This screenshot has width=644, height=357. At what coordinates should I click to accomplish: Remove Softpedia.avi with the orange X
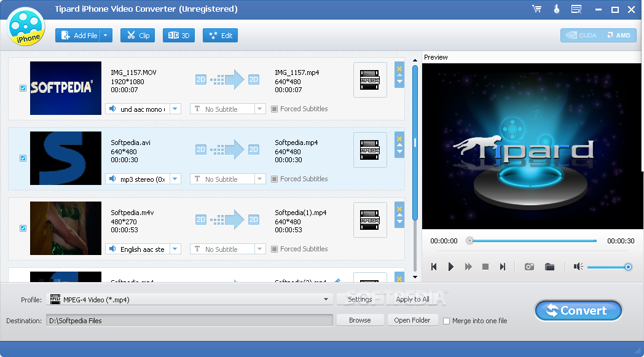click(x=399, y=138)
